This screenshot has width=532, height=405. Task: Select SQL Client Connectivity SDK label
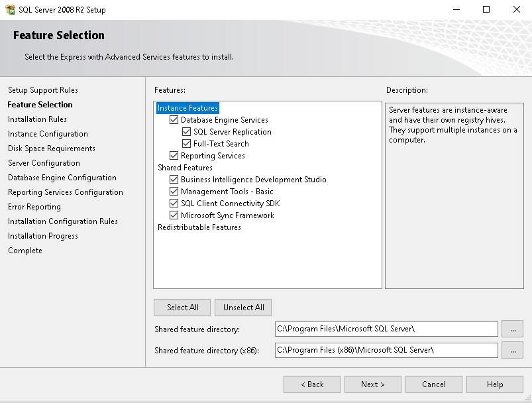coord(231,203)
